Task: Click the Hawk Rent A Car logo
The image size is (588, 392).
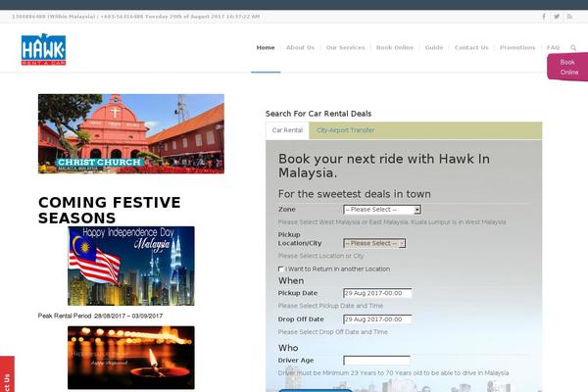Action: click(x=43, y=49)
